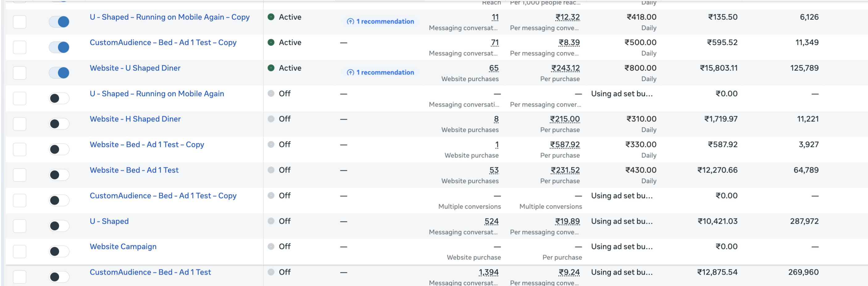
Task: Check the box beside Website - U Shaped Diner
Action: (x=19, y=73)
